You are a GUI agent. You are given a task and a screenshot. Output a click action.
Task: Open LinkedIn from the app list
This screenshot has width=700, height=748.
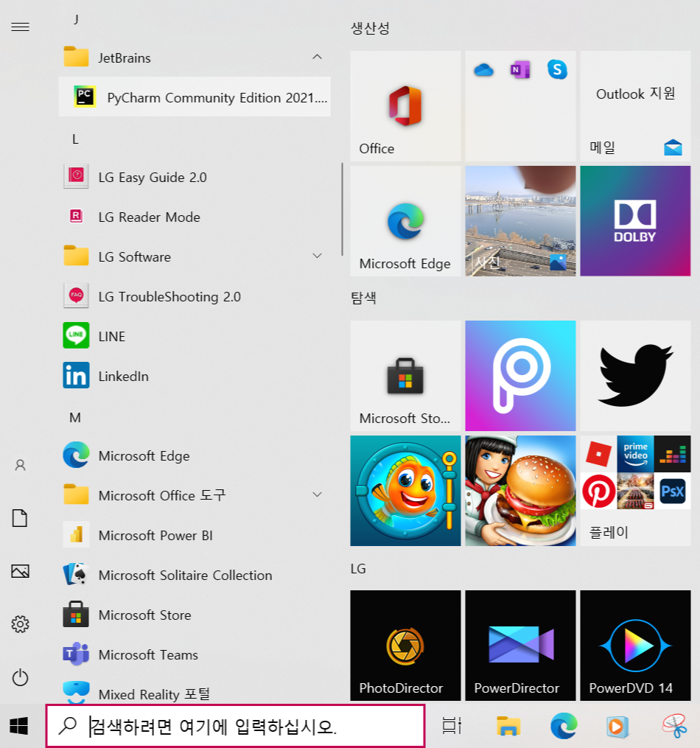tap(195, 376)
